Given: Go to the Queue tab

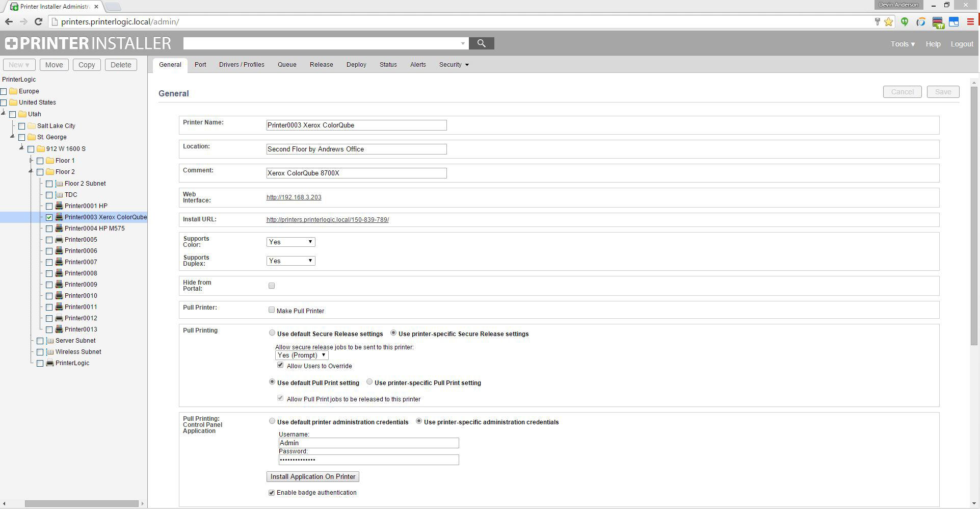Looking at the screenshot, I should pyautogui.click(x=287, y=65).
